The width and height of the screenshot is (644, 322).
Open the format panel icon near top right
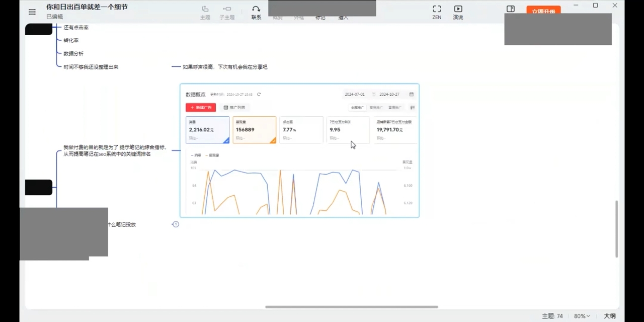click(510, 9)
